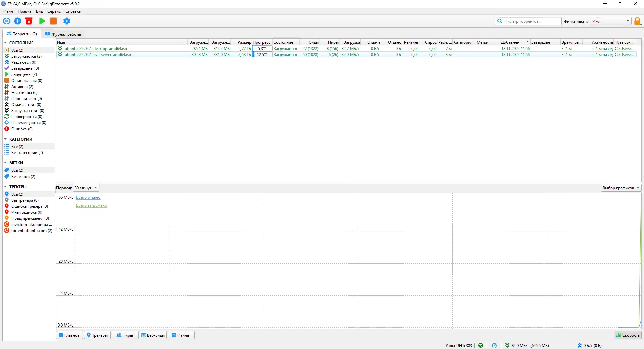This screenshot has height=349, width=644.
Task: Click the 12,5% progress bar
Action: coord(262,55)
